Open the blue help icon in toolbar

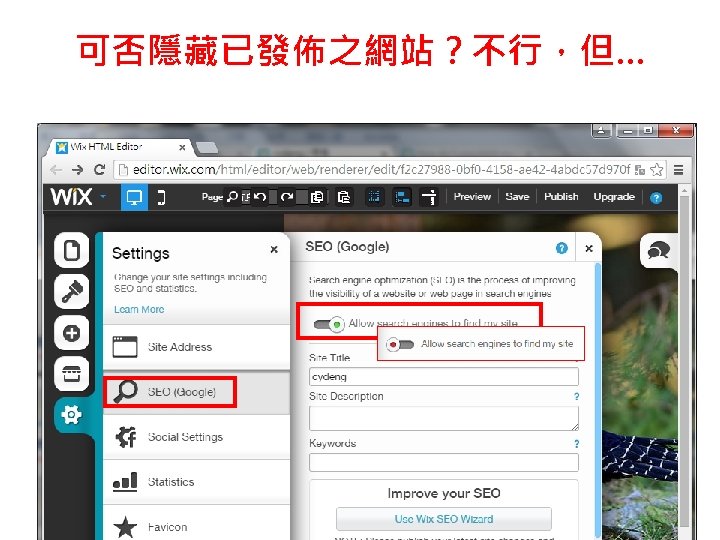pos(656,197)
